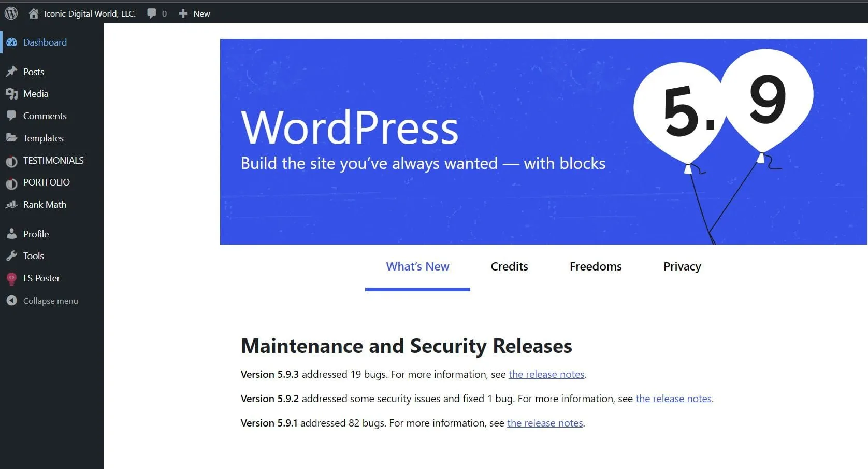
Task: Click the Collapse menu arrow icon
Action: click(x=11, y=301)
